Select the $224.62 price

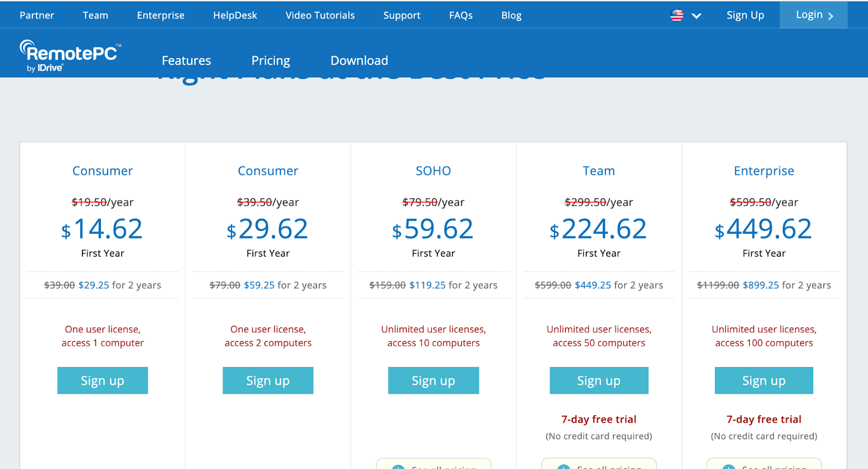click(598, 229)
